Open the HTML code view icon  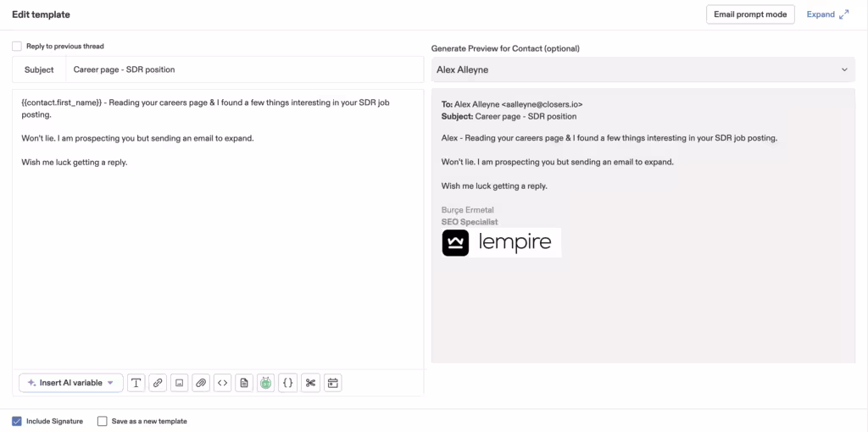[x=222, y=383]
